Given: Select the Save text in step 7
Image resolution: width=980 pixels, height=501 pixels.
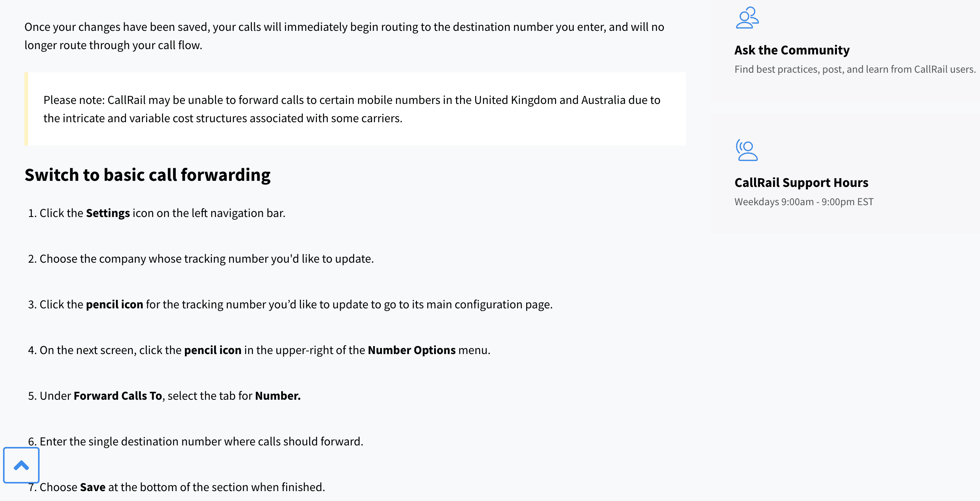Looking at the screenshot, I should point(93,487).
